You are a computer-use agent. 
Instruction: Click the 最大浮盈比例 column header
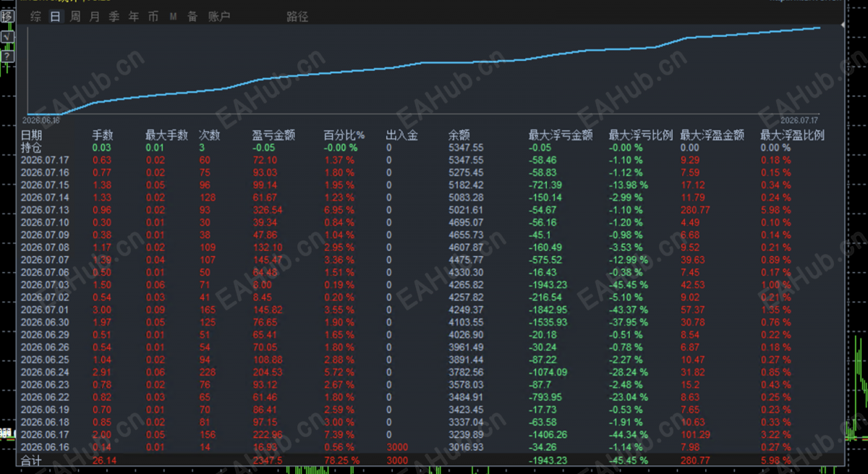click(792, 135)
